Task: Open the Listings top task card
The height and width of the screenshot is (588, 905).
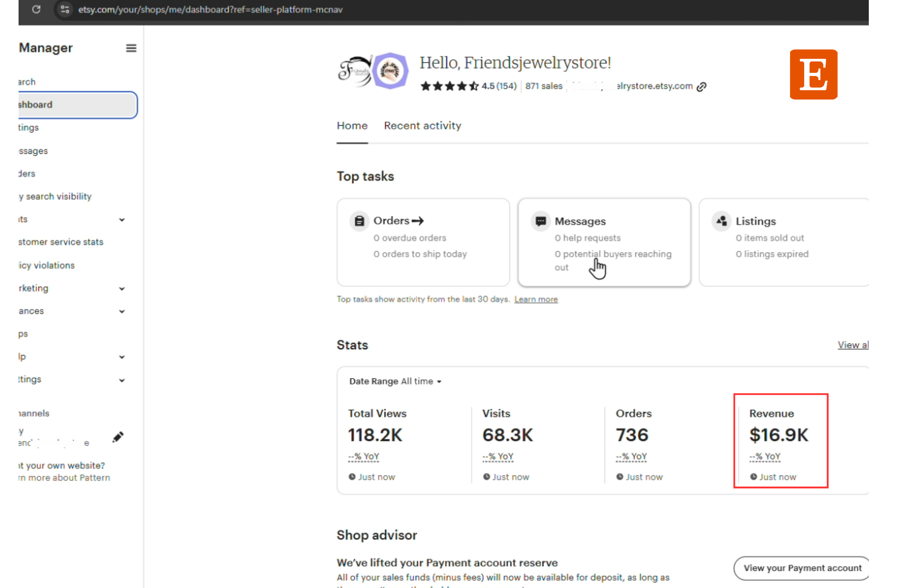Action: 784,242
